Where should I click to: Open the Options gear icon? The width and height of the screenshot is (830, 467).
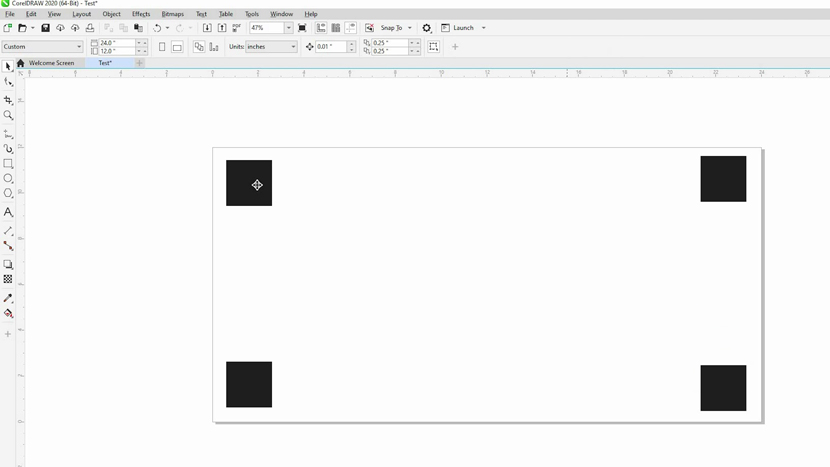pos(427,28)
